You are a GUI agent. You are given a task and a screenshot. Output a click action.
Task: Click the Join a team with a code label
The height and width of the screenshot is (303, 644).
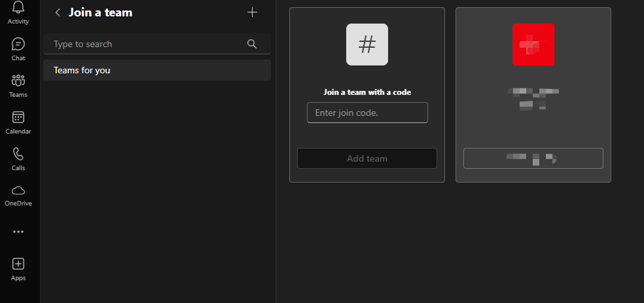(x=367, y=92)
